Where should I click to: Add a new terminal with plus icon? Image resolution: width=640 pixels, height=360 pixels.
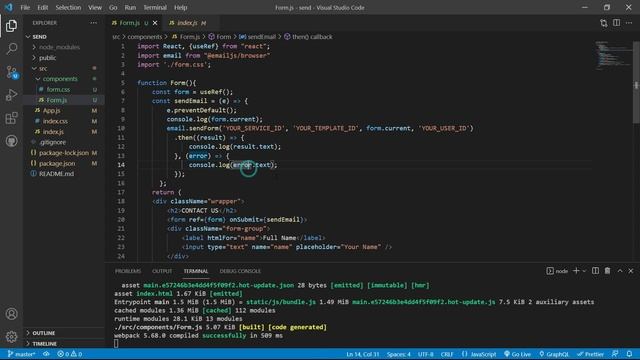(576, 271)
